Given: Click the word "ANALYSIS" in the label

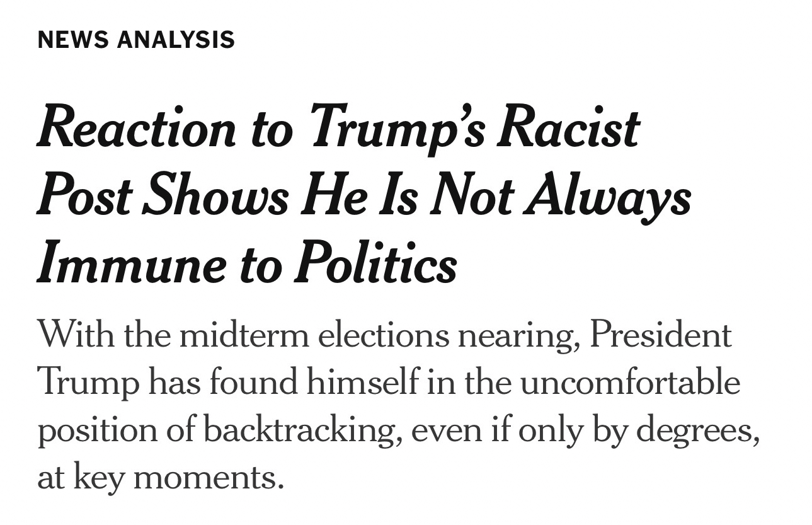Looking at the screenshot, I should (176, 40).
